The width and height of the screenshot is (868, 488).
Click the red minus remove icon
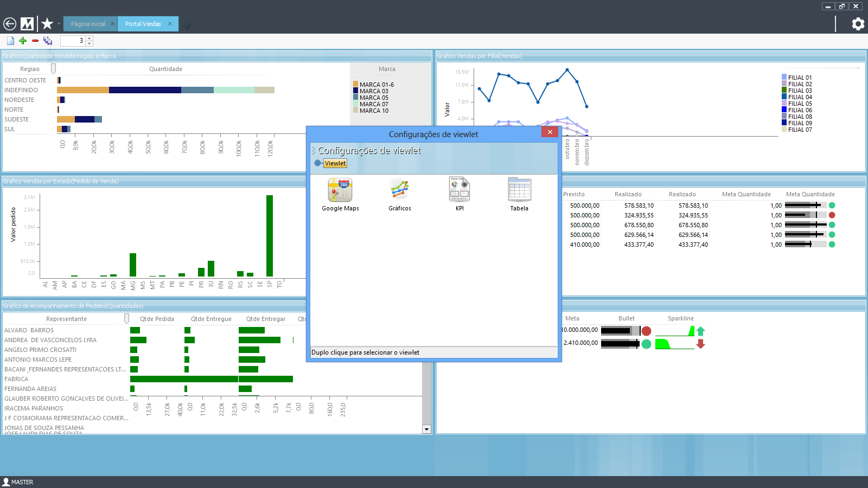pyautogui.click(x=35, y=41)
